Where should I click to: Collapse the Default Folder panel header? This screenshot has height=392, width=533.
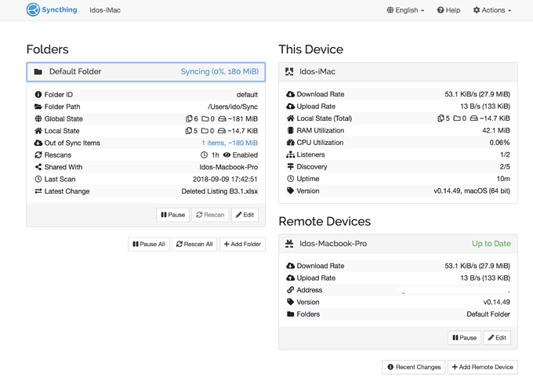click(x=146, y=72)
